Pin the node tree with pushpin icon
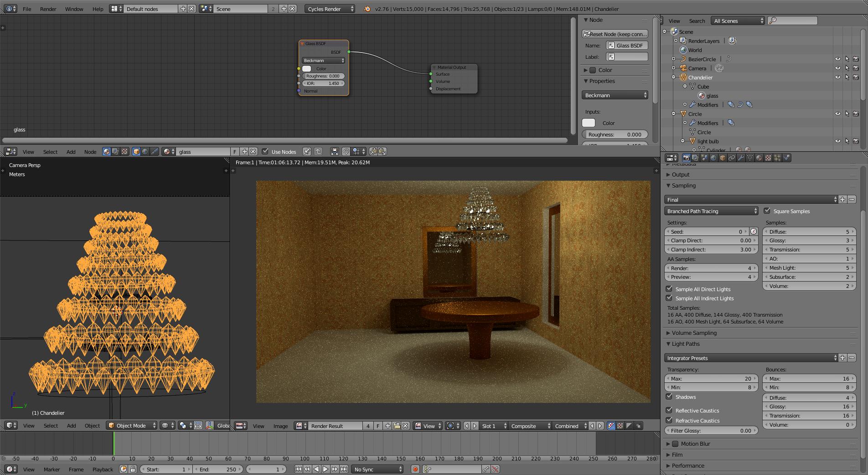This screenshot has height=475, width=868. [307, 151]
